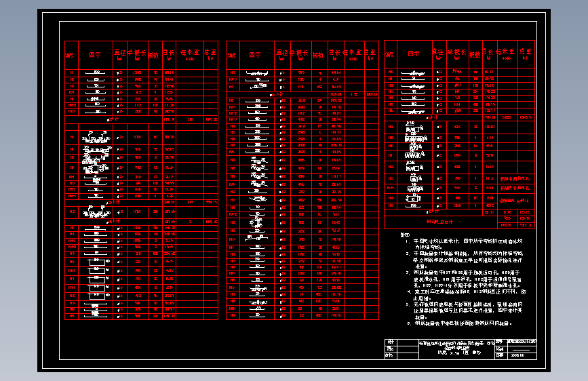The width and height of the screenshot is (588, 381).
Task: Click 单根长 header of the leftmost table
Action: coord(137,55)
